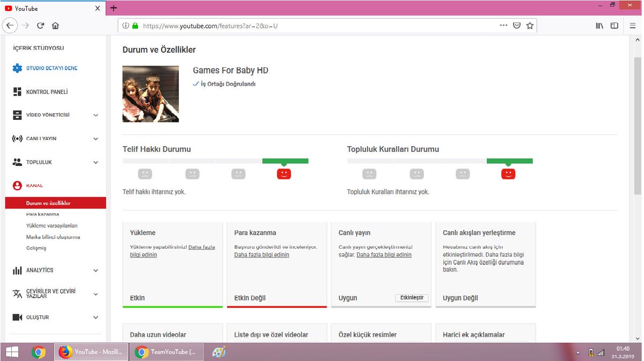Click the green Telif Hakkı status bar segment
The height and width of the screenshot is (361, 644).
pos(285,161)
